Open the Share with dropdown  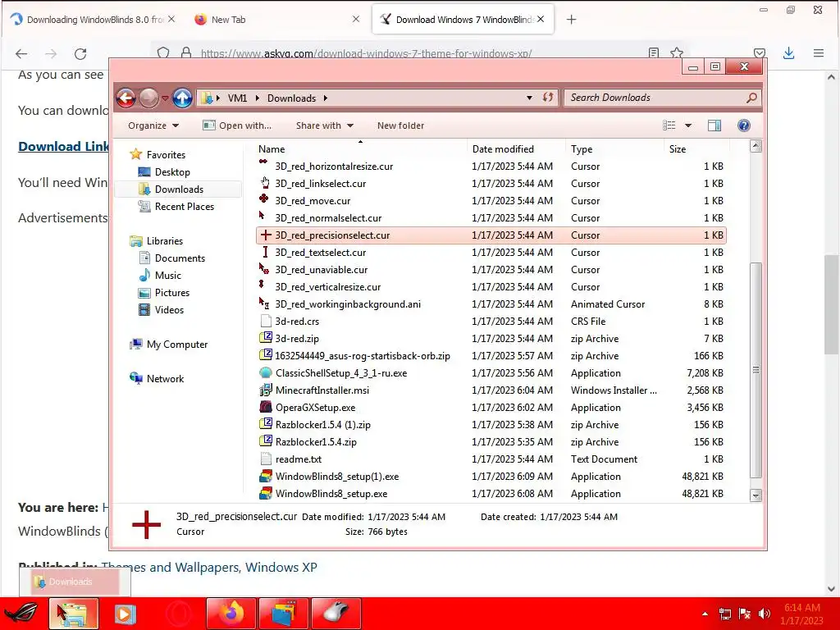click(x=325, y=126)
